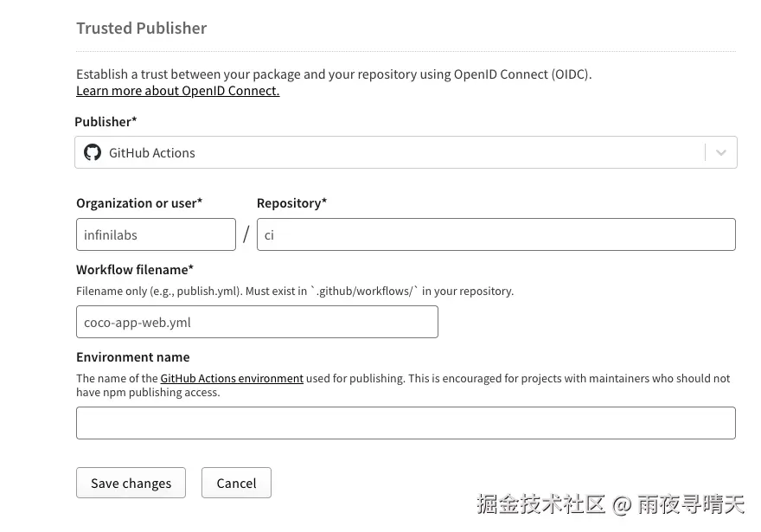Screen dimensions: 761x532
Task: Click the Workflow filename* label
Action: (x=135, y=270)
